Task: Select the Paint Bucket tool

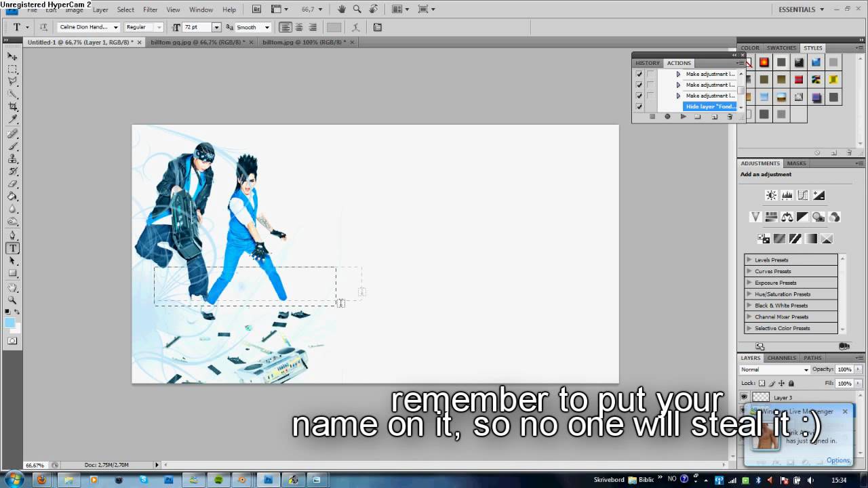Action: pos(12,197)
